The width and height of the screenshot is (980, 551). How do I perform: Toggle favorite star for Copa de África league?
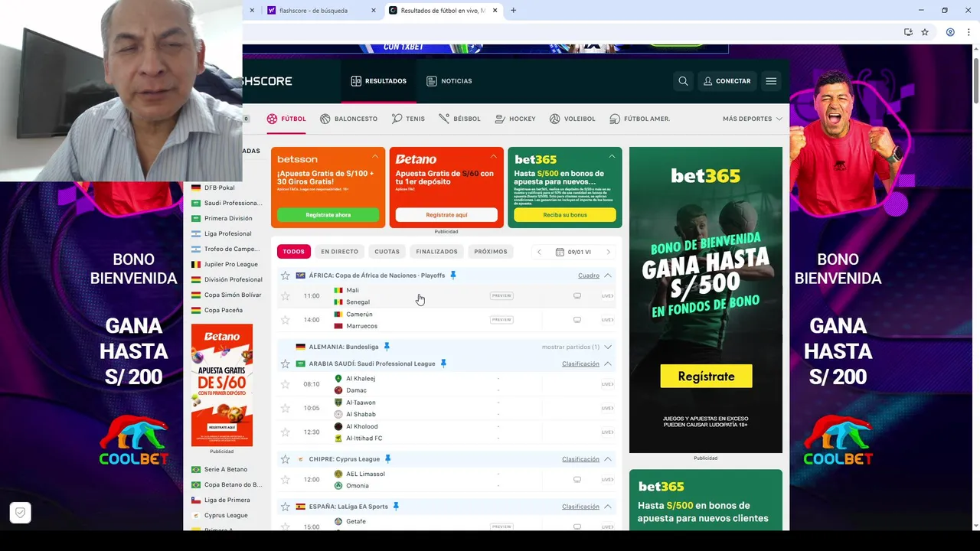click(x=286, y=275)
